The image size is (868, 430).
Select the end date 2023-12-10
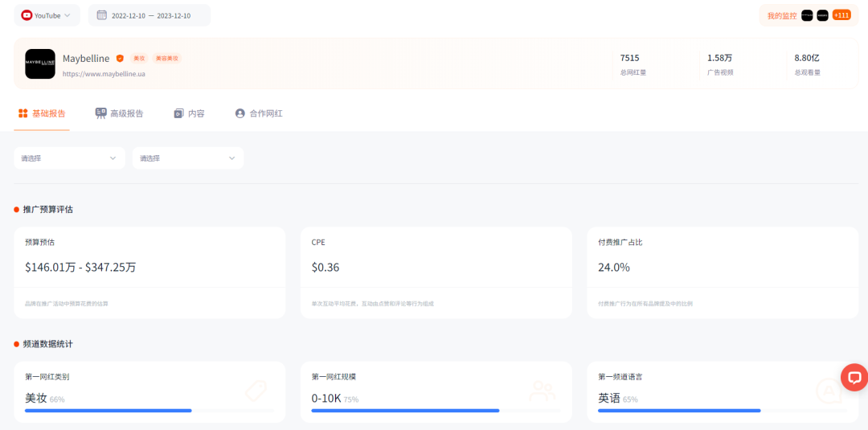tap(174, 15)
